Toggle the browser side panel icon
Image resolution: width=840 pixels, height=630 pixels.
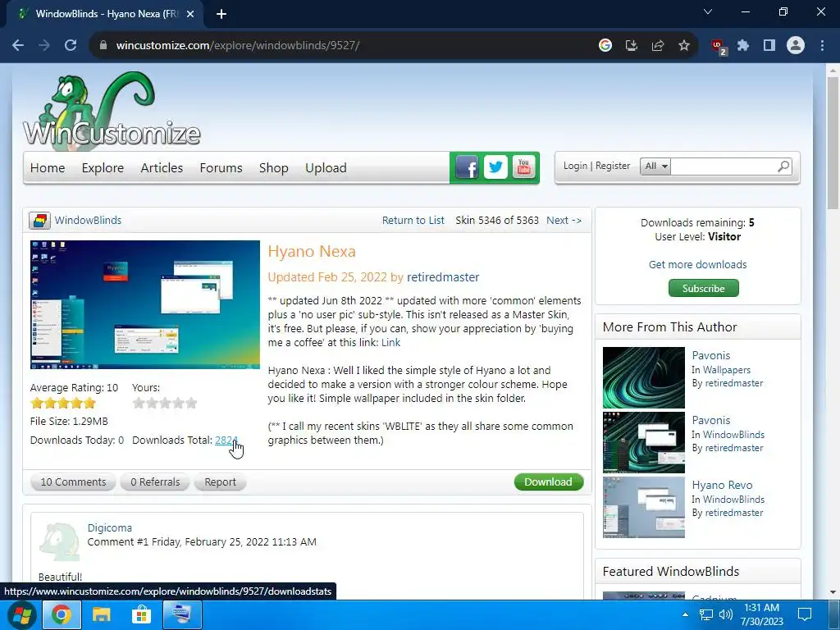point(769,46)
